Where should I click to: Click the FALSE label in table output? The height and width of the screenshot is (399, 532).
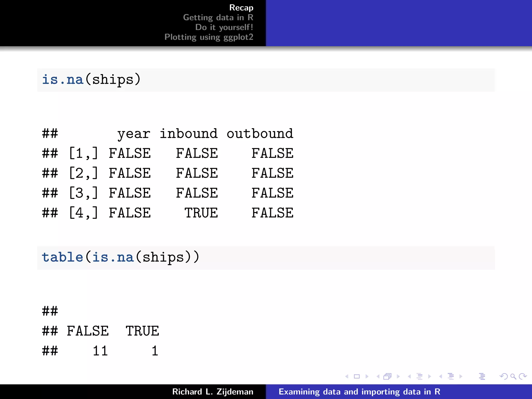[88, 331]
